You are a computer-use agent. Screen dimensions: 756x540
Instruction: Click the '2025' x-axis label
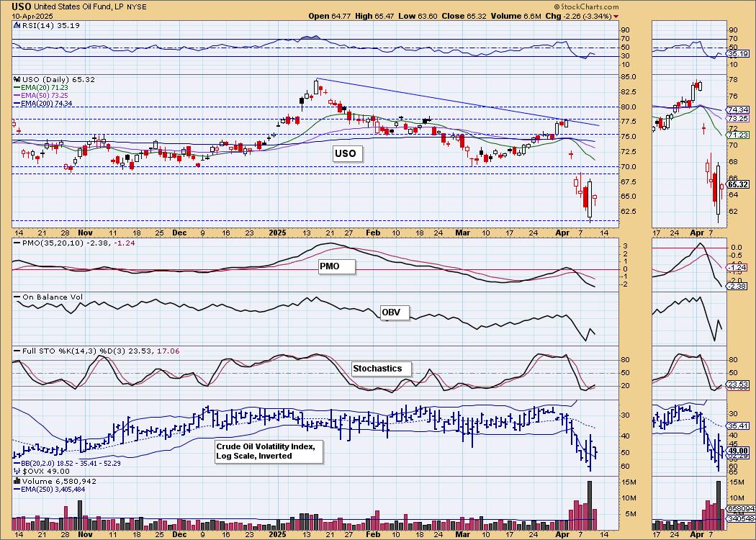(x=278, y=233)
